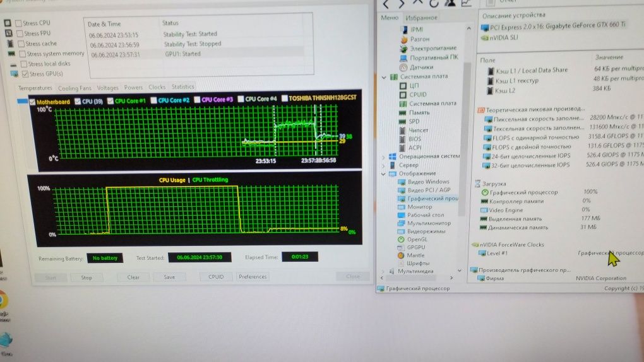The image size is (644, 362).
Task: Click the Stop button
Action: (86, 277)
